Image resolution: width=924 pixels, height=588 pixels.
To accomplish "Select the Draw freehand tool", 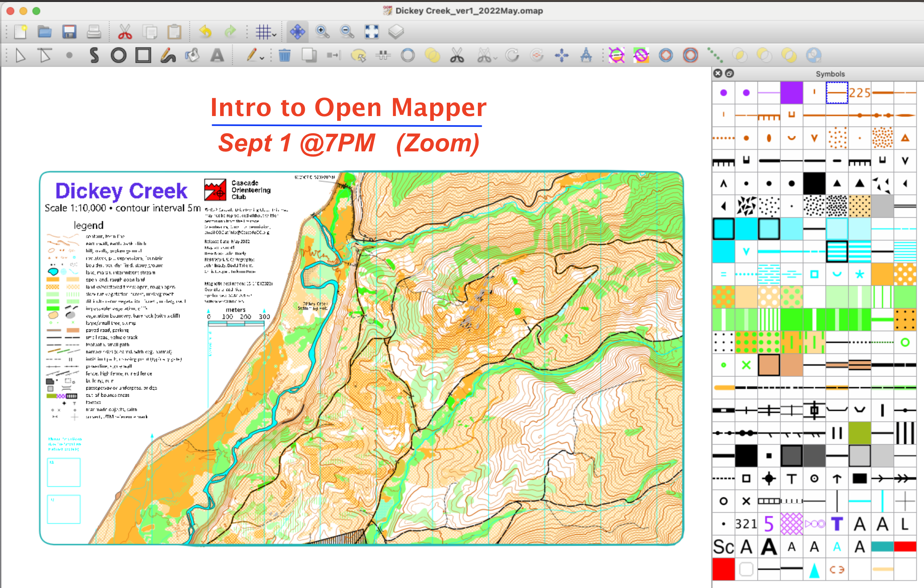I will [168, 56].
